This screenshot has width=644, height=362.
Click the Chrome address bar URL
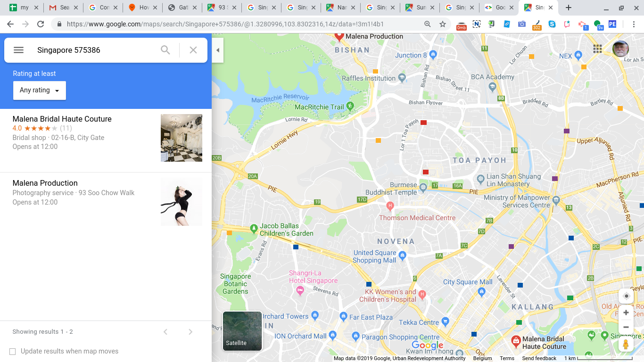point(225,24)
